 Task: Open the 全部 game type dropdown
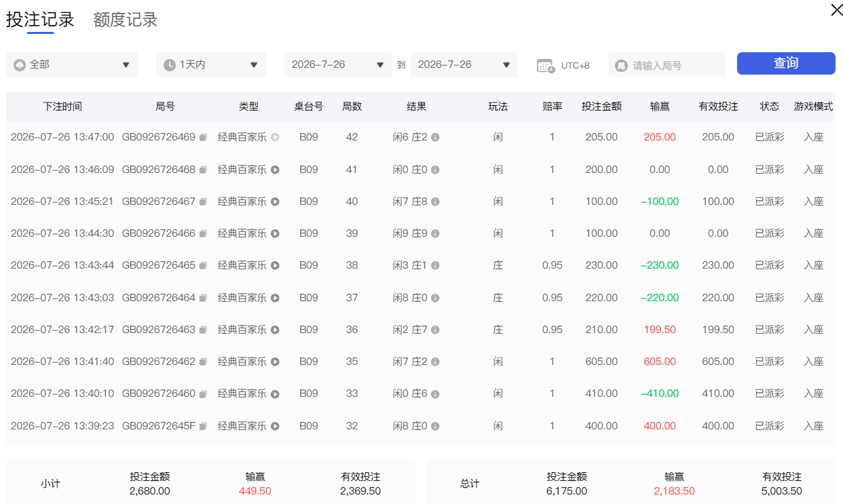[72, 65]
